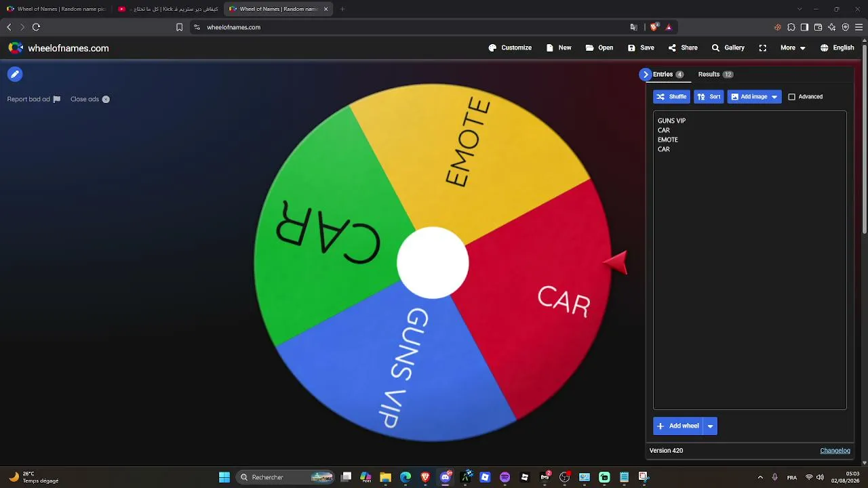868x488 pixels.
Task: Enable the Advanced checkbox
Action: click(x=791, y=97)
